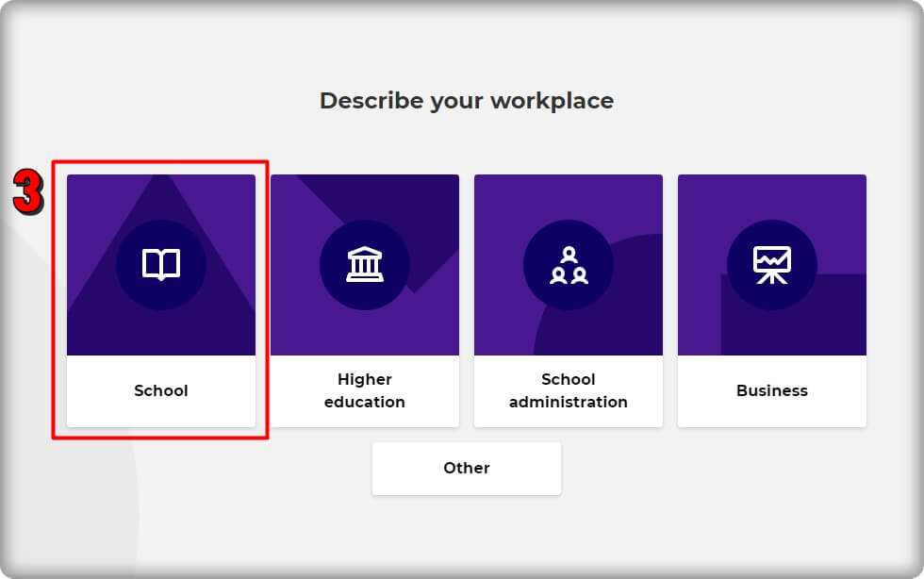Select the Business label
The image size is (924, 579).
772,390
